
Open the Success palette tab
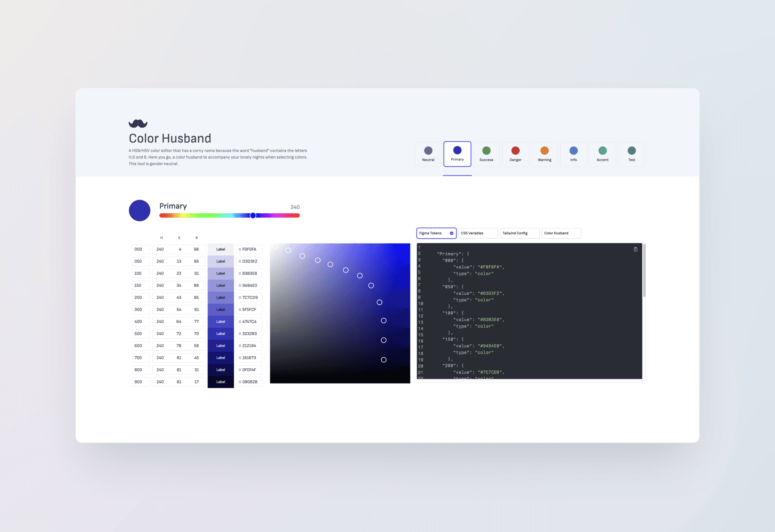(486, 154)
